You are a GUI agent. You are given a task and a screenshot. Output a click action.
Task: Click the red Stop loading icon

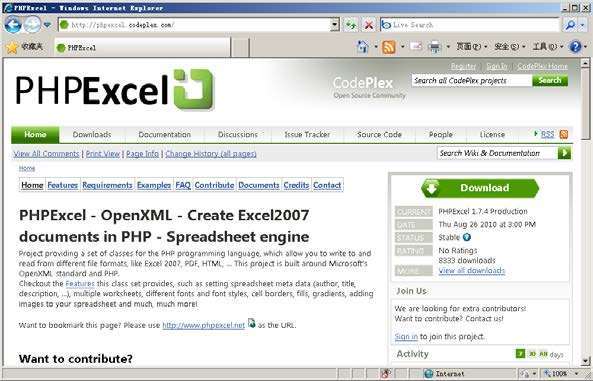click(x=369, y=25)
